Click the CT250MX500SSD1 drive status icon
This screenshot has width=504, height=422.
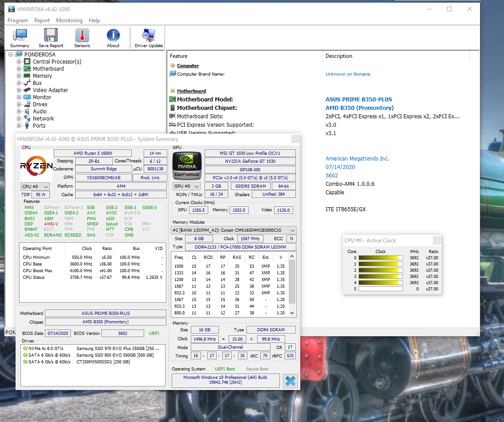[25, 362]
